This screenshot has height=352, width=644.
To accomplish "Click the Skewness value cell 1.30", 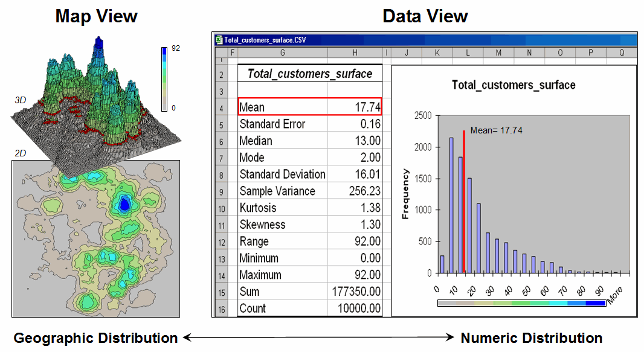I will point(355,225).
